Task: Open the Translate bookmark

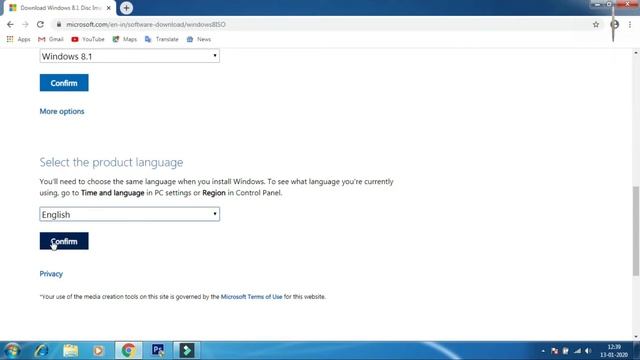Action: click(162, 39)
